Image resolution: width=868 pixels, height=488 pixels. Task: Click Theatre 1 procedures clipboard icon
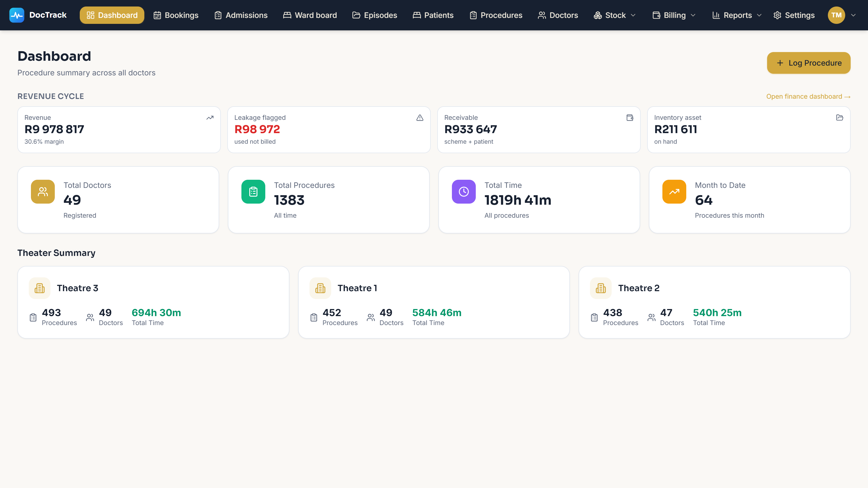(314, 317)
